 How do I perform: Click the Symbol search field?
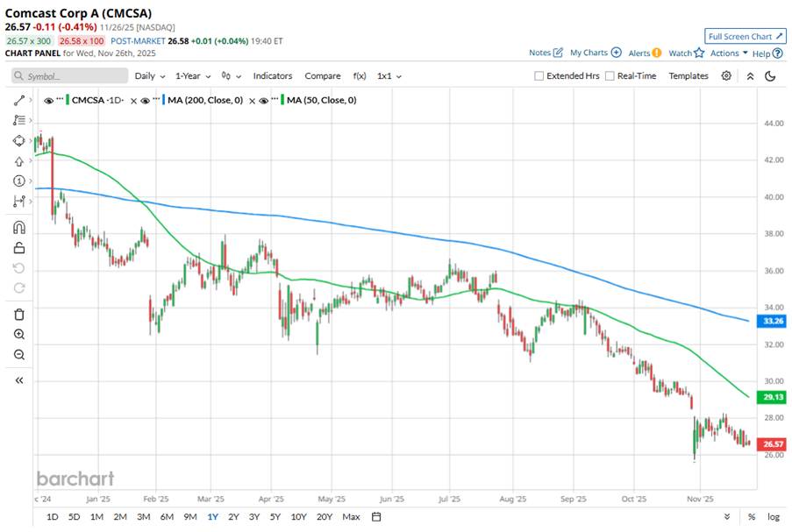pos(70,76)
